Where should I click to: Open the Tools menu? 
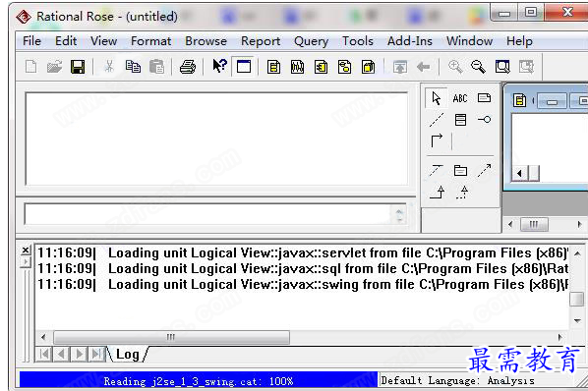point(358,41)
